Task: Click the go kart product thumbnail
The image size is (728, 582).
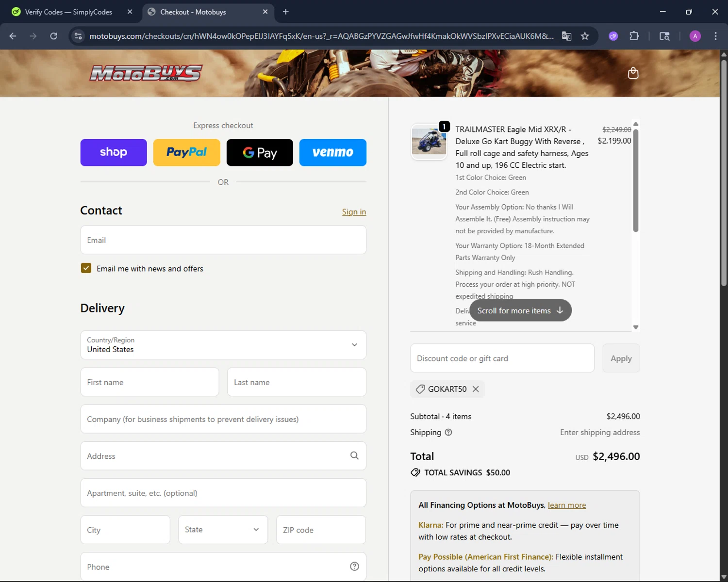Action: [429, 141]
